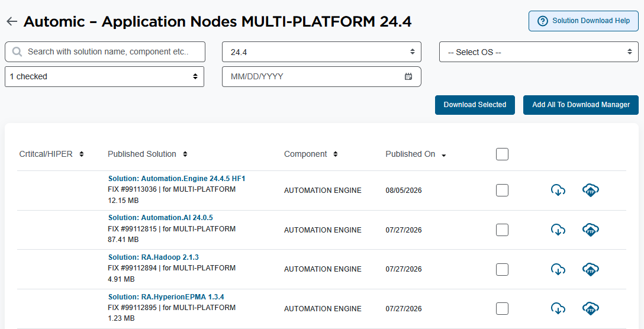Click the Published Solution column header
644x329 pixels.
(x=142, y=154)
